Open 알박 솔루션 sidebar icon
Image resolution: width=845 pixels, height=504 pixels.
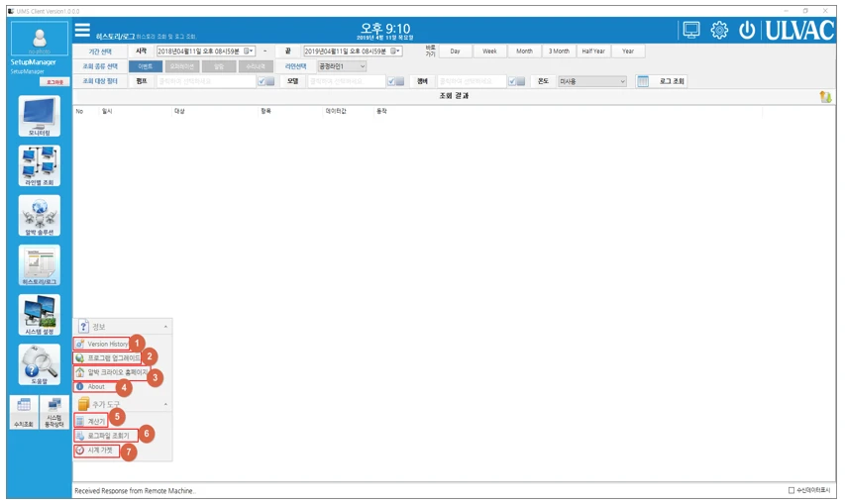point(40,216)
